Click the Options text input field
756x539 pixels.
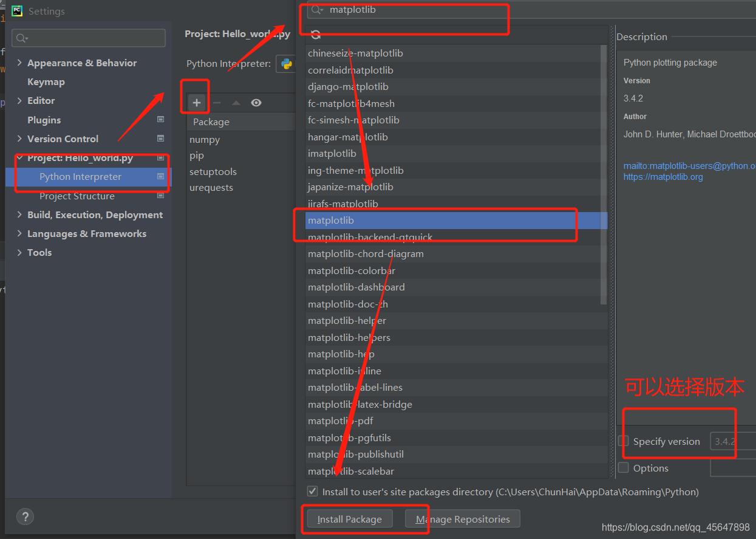tap(733, 468)
